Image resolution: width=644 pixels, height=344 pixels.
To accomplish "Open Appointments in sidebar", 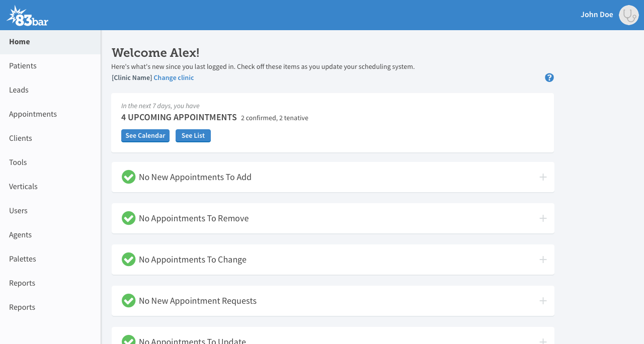I will coord(50,114).
